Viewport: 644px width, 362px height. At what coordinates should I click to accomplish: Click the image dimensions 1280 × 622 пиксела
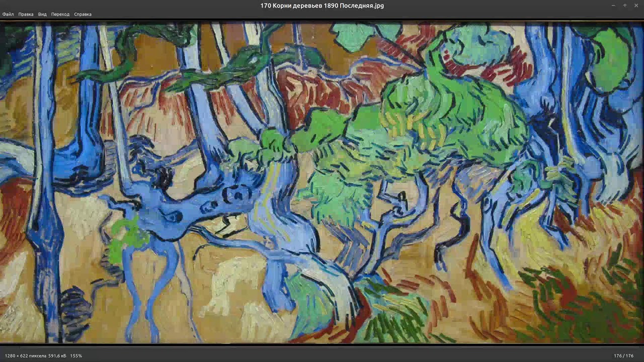[x=26, y=356]
